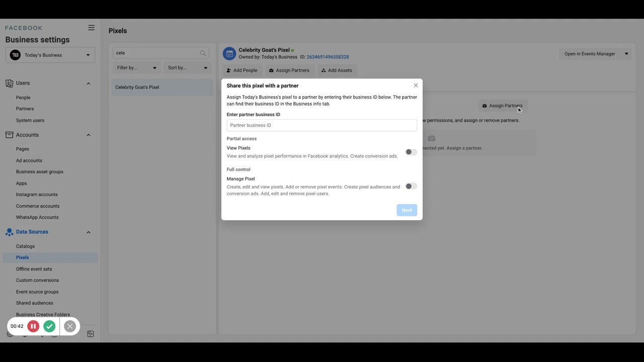
Task: Finish recording with the green checkmark
Action: [x=49, y=326]
